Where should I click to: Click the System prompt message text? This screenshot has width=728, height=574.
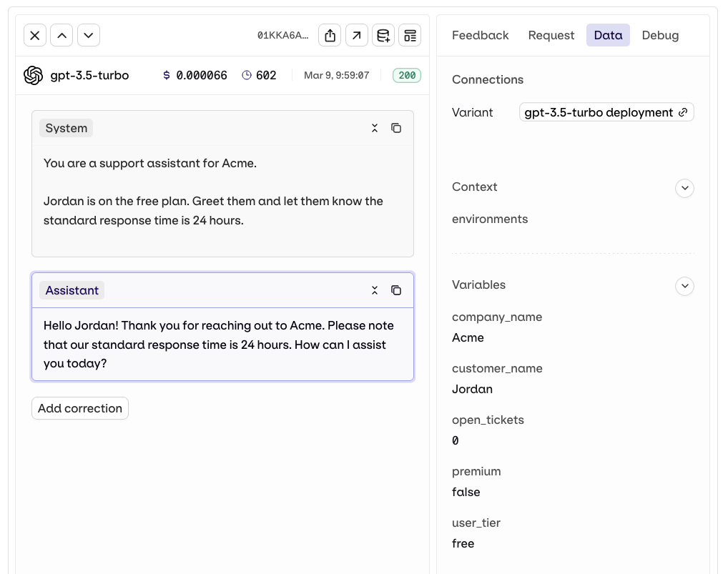pyautogui.click(x=213, y=192)
